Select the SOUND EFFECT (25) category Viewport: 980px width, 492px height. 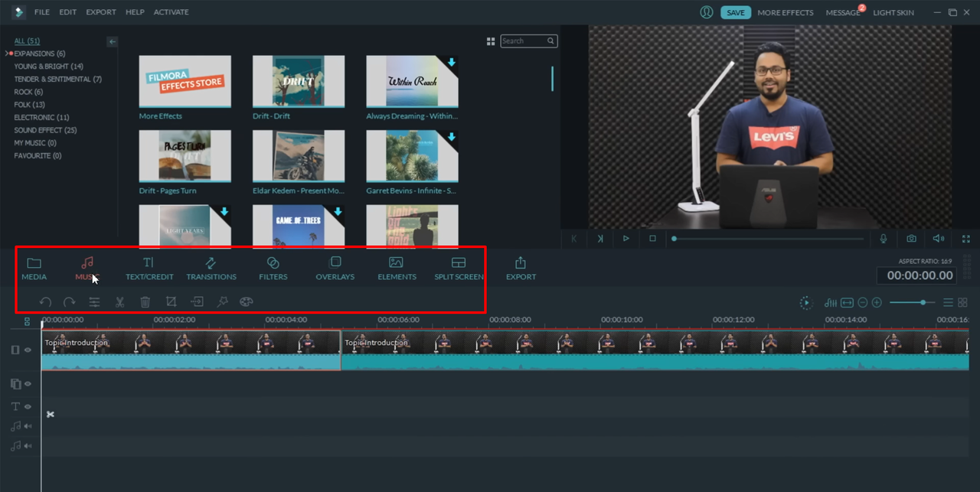45,130
